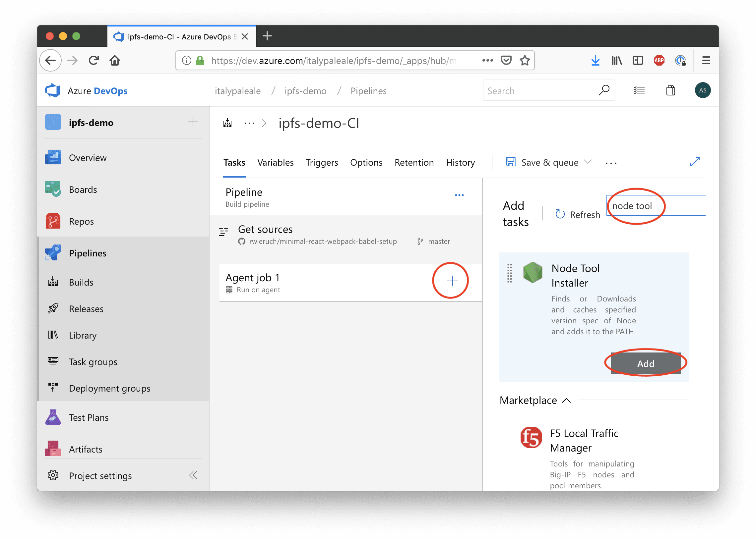
Task: Open Adblock Plus extension icon
Action: 659,61
